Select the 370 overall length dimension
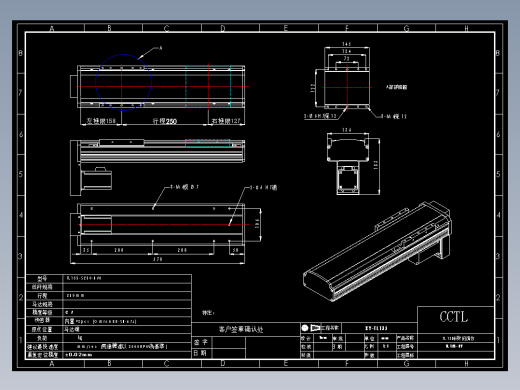 click(158, 259)
